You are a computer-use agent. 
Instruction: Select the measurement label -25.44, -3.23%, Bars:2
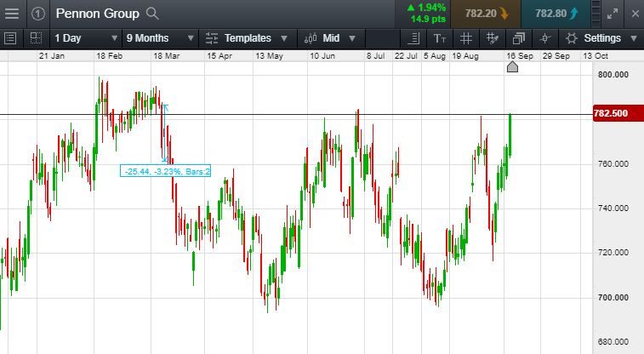166,171
